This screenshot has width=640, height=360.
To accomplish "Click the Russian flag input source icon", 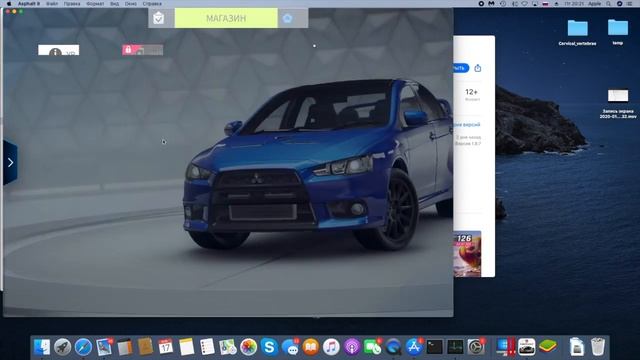I will pyautogui.click(x=545, y=4).
